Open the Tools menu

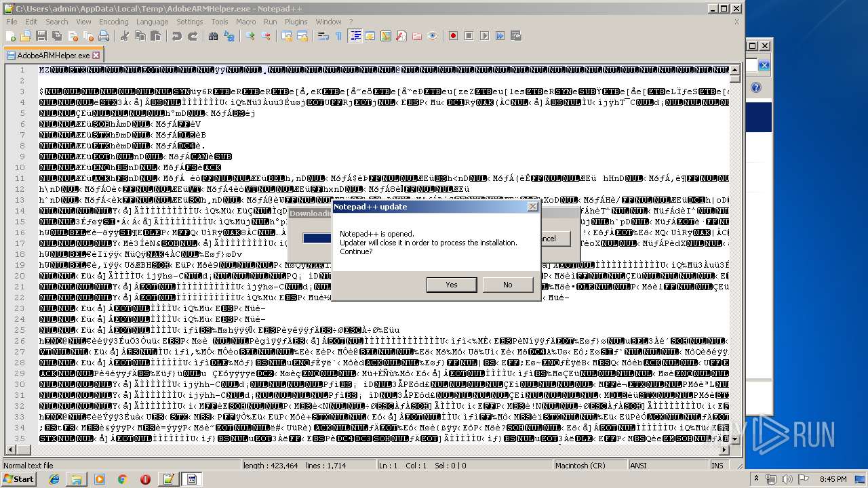(220, 22)
